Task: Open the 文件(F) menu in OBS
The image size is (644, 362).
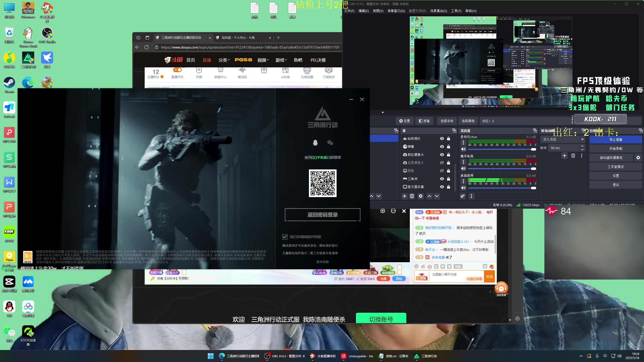Action: click(349, 11)
